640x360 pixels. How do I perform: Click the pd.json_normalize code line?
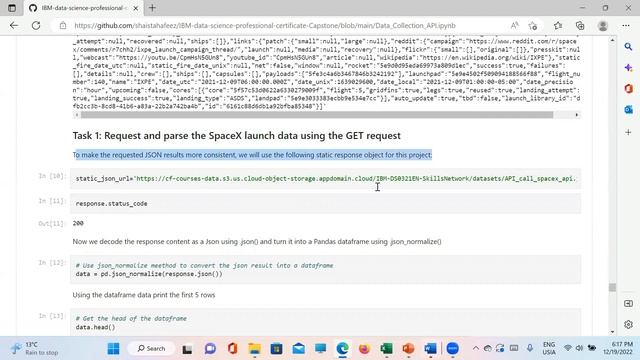click(149, 274)
